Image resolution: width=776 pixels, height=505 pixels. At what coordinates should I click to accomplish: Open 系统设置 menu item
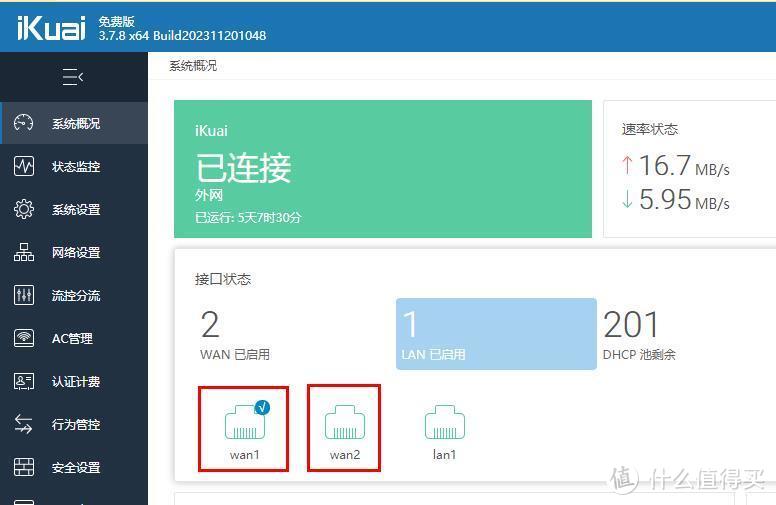[x=74, y=209]
